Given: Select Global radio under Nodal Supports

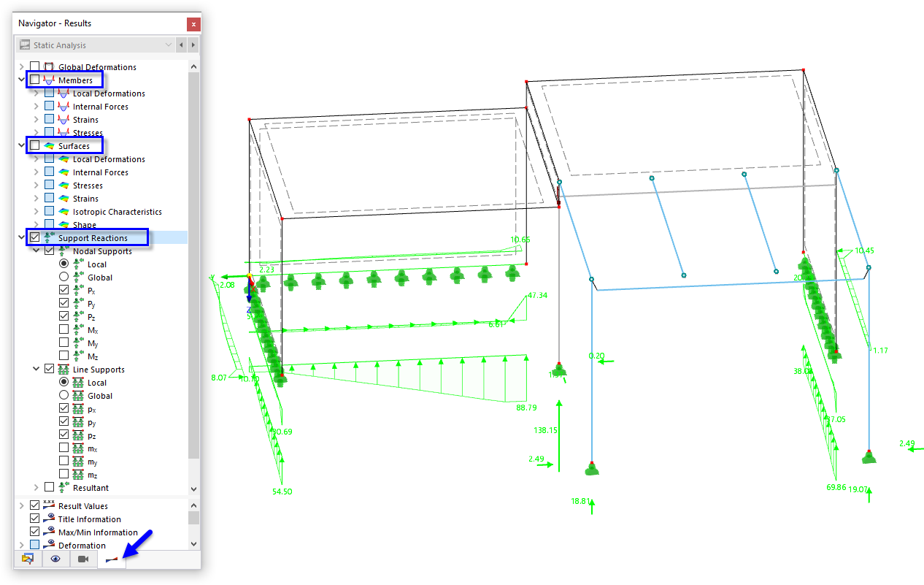Looking at the screenshot, I should 63,278.
